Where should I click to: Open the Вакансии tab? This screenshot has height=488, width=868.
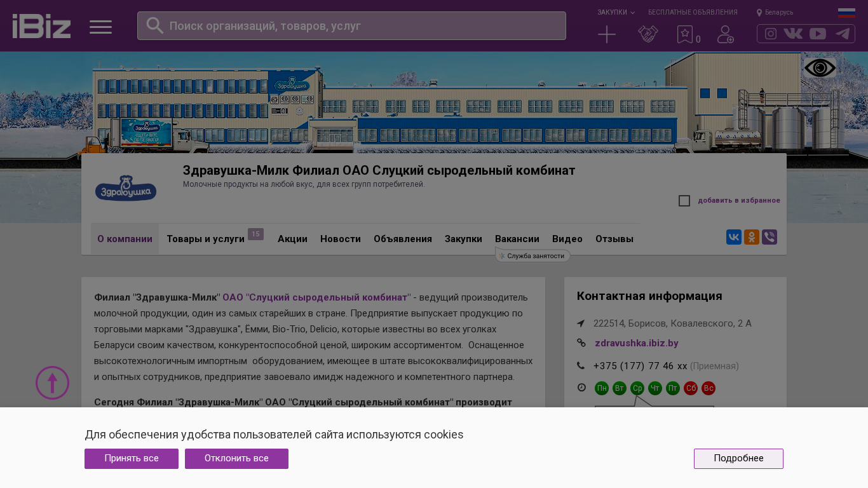click(517, 239)
